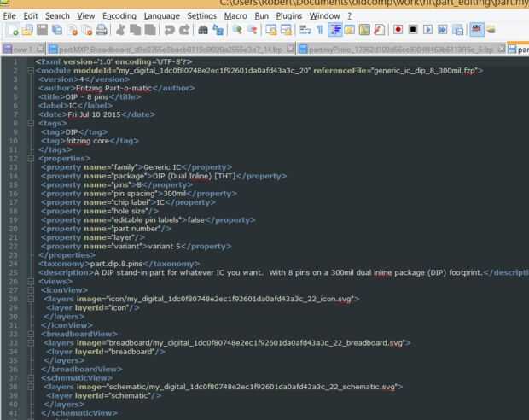Create a new document with New icon
The height and width of the screenshot is (420, 529).
click(x=13, y=30)
